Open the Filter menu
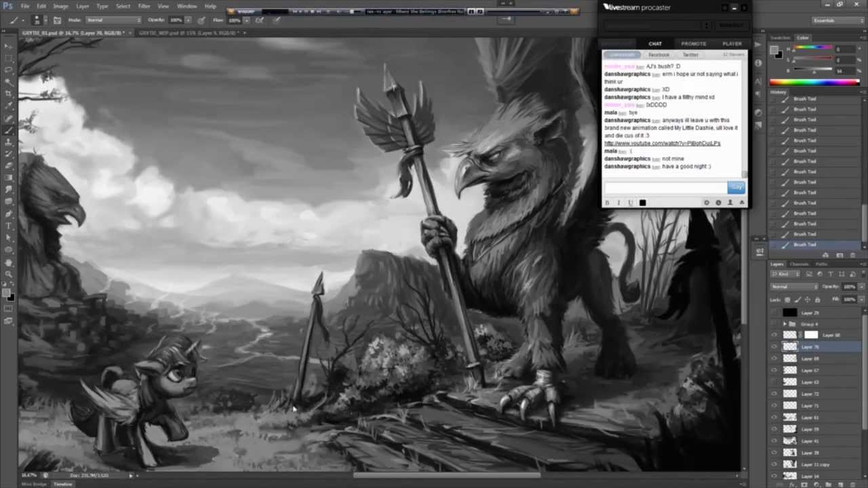The width and height of the screenshot is (868, 488). (x=144, y=6)
